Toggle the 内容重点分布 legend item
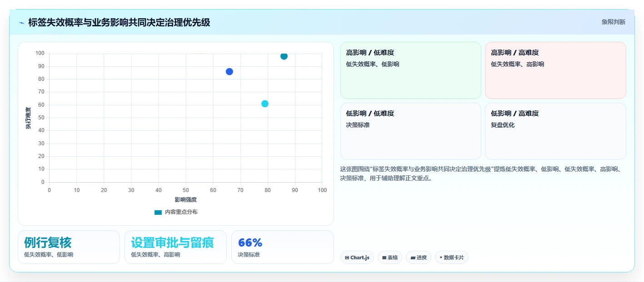 pyautogui.click(x=176, y=212)
